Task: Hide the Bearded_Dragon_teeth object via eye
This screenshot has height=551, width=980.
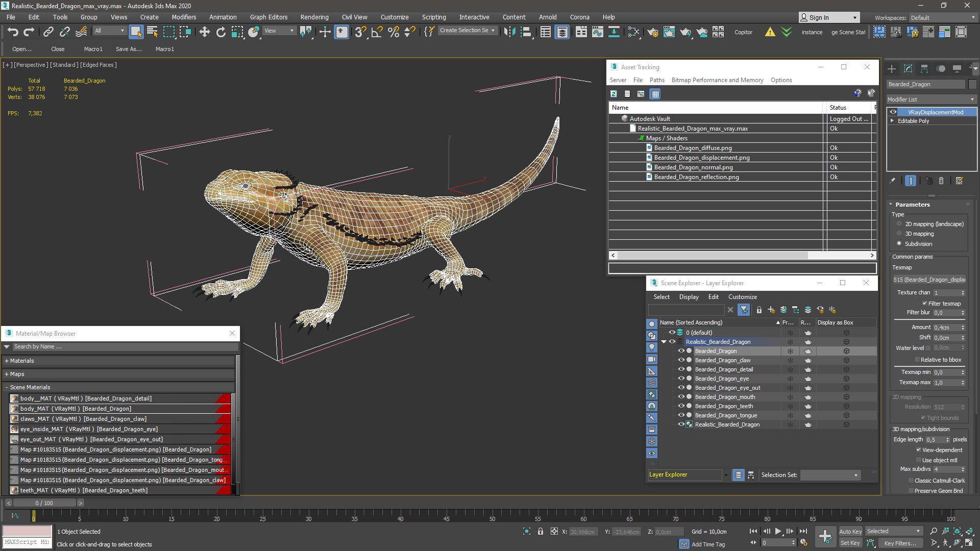Action: coord(681,406)
